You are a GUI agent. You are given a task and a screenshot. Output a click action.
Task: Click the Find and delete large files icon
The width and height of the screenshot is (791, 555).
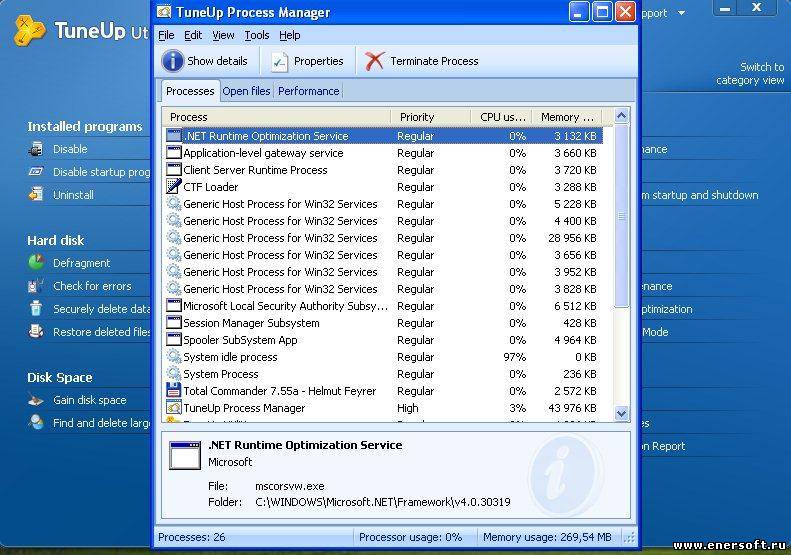[36, 422]
